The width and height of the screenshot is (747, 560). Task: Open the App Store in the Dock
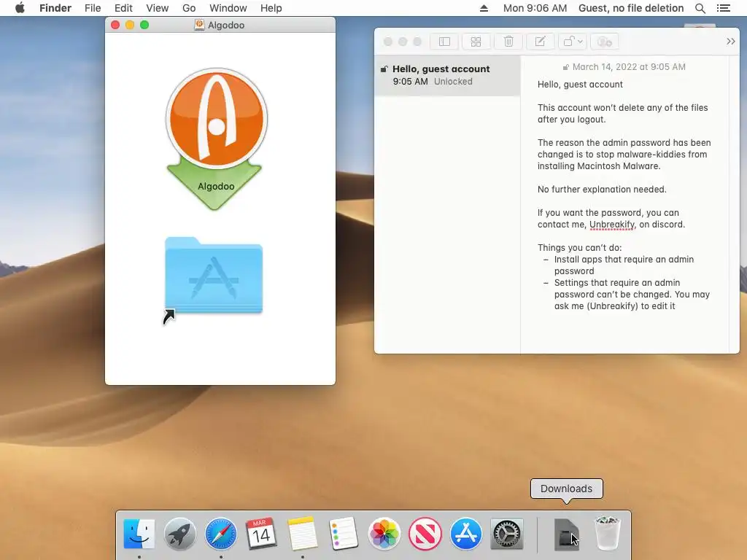click(x=466, y=534)
